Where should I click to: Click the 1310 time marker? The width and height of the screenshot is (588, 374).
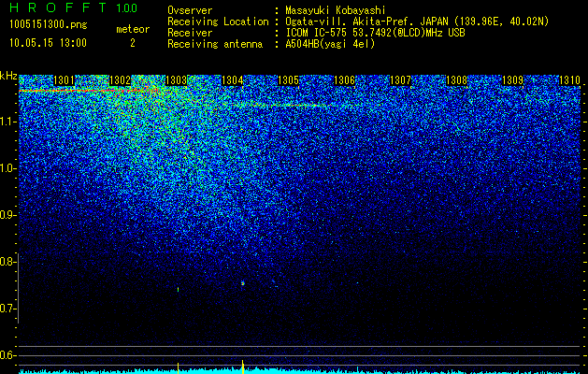(x=569, y=80)
